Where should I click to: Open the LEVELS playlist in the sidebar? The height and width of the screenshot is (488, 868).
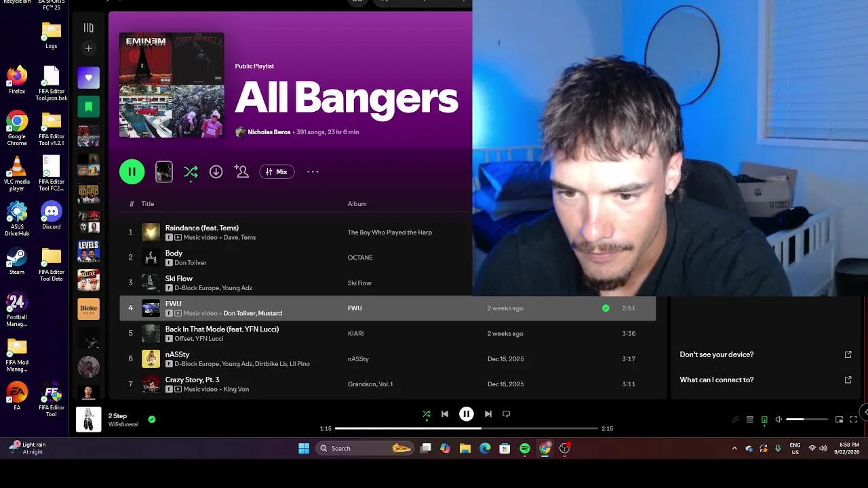click(x=88, y=251)
